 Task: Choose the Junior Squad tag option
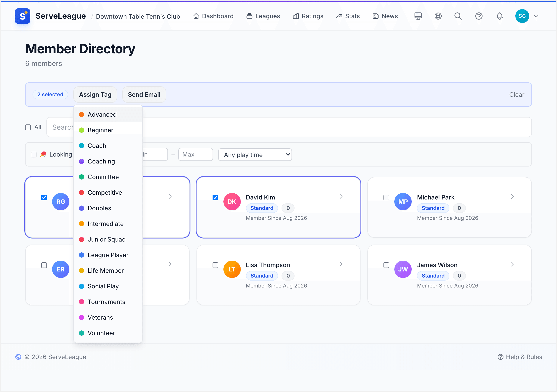[108, 239]
